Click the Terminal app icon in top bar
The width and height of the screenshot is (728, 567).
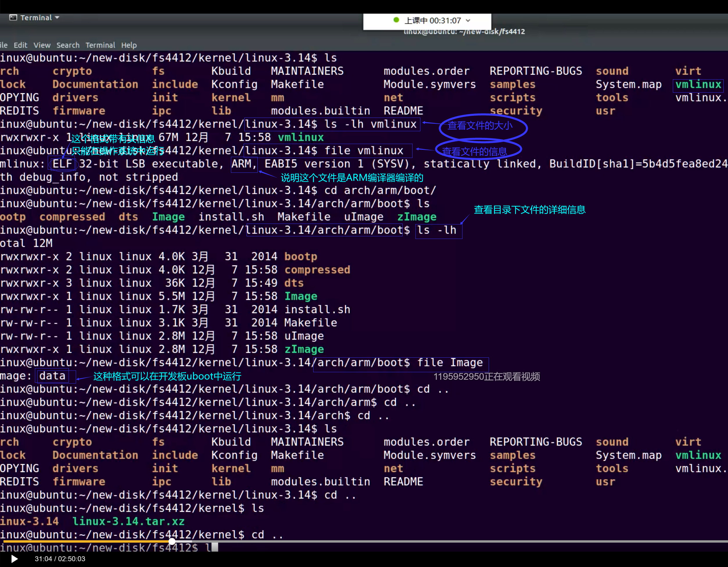point(13,18)
